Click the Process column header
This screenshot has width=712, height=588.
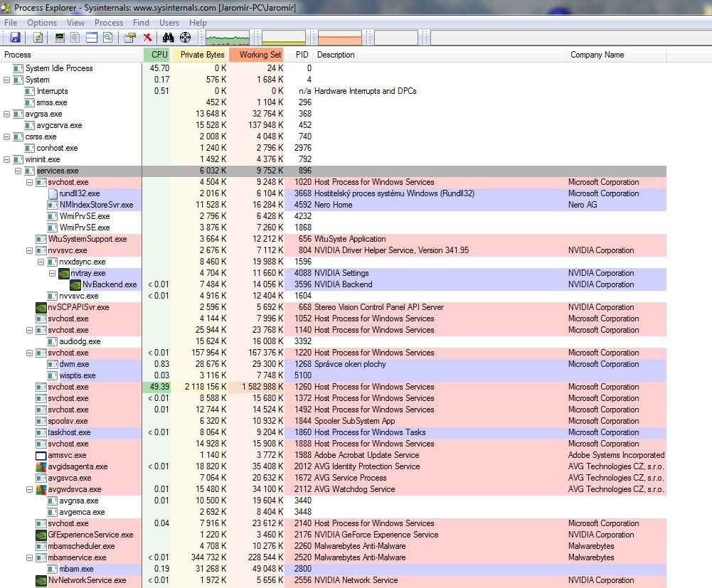pos(71,55)
